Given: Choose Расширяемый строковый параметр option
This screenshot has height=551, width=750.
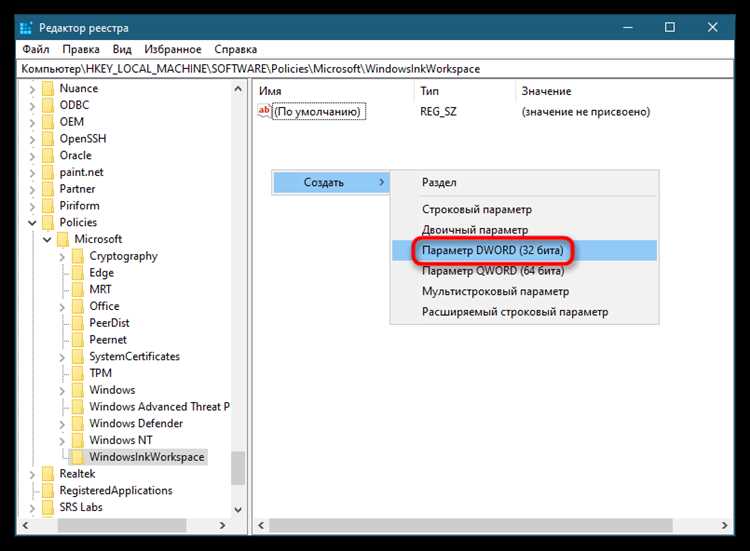Looking at the screenshot, I should 524,312.
